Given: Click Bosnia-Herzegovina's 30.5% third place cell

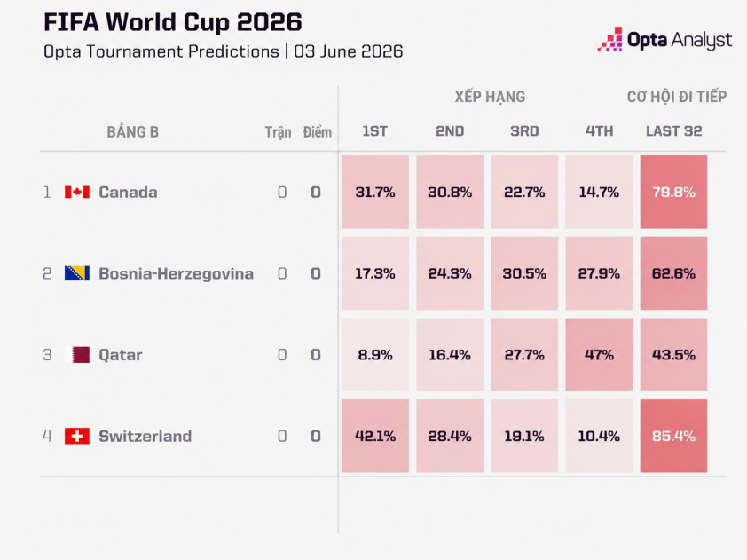Looking at the screenshot, I should coord(524,273).
